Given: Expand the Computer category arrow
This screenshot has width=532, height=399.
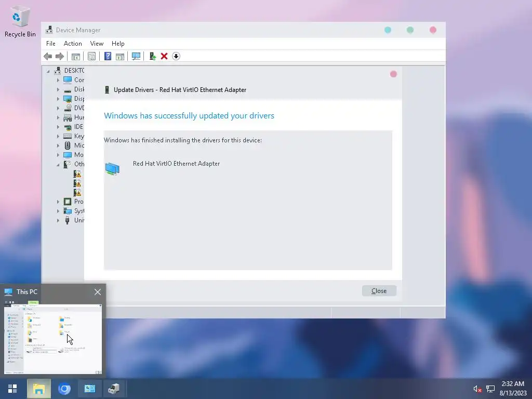Looking at the screenshot, I should (58, 80).
